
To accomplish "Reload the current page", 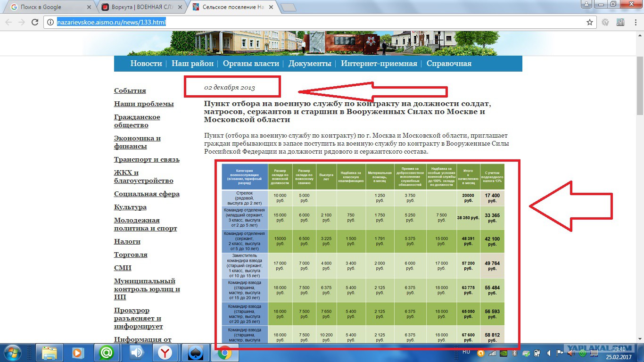I will pyautogui.click(x=34, y=22).
